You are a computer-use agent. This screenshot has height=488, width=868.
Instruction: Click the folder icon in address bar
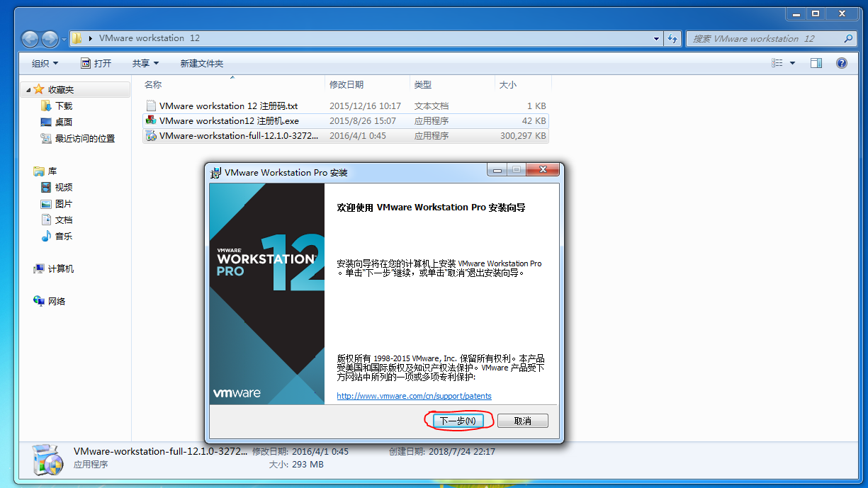coord(77,38)
